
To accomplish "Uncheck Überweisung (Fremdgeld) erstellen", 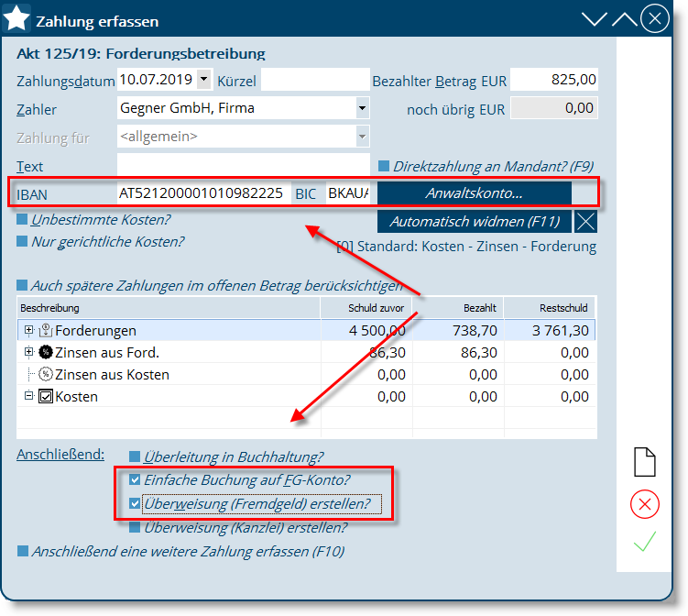I will point(135,503).
